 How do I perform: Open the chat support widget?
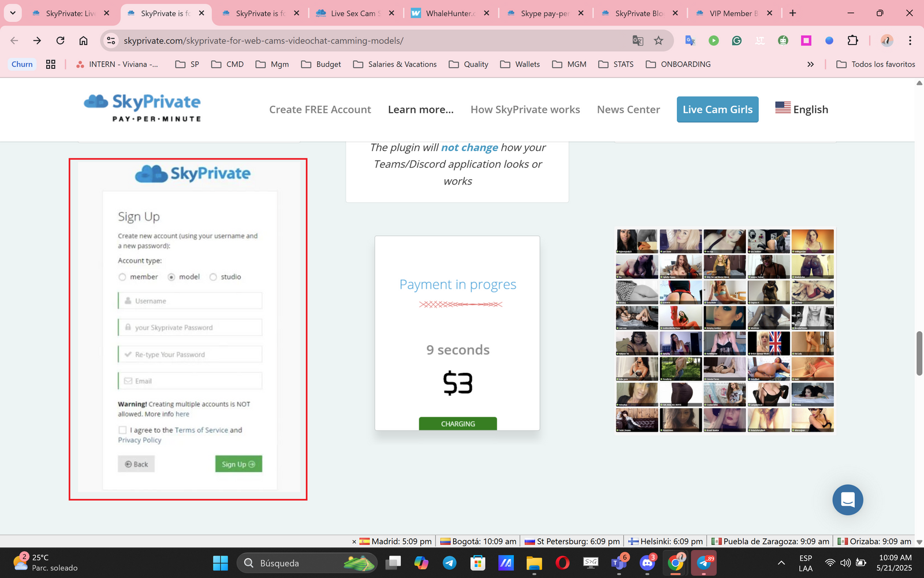848,499
